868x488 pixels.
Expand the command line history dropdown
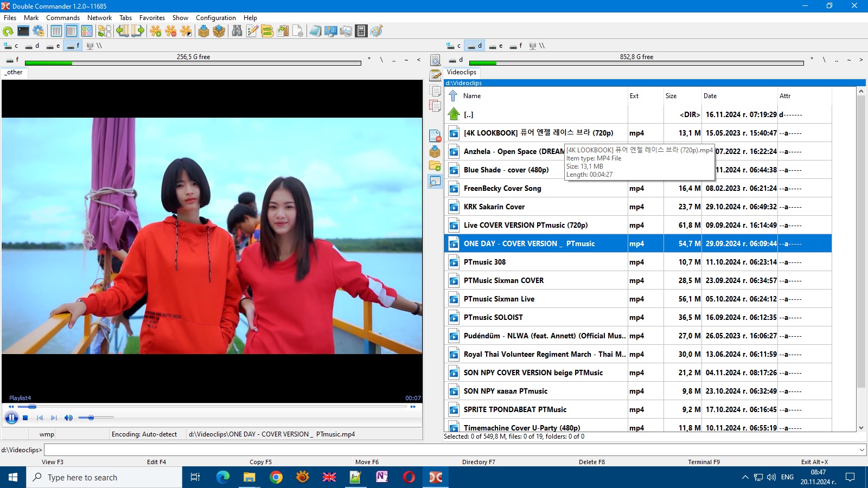(861, 450)
